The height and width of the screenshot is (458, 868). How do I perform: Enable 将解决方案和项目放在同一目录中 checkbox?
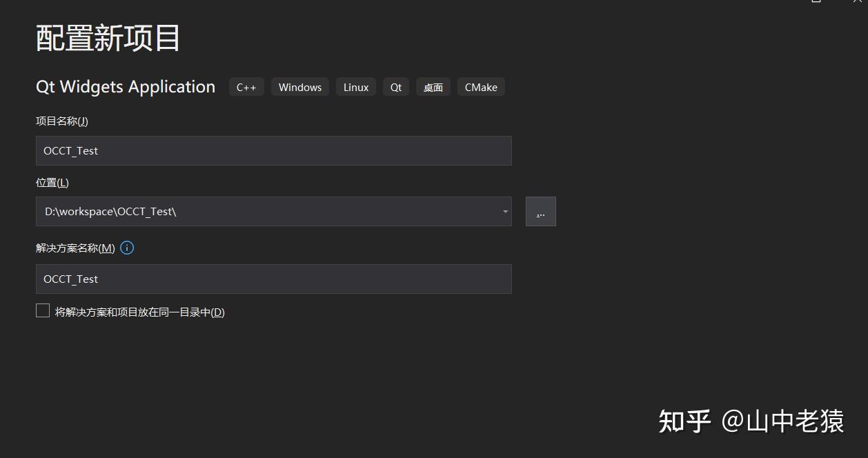pyautogui.click(x=43, y=310)
